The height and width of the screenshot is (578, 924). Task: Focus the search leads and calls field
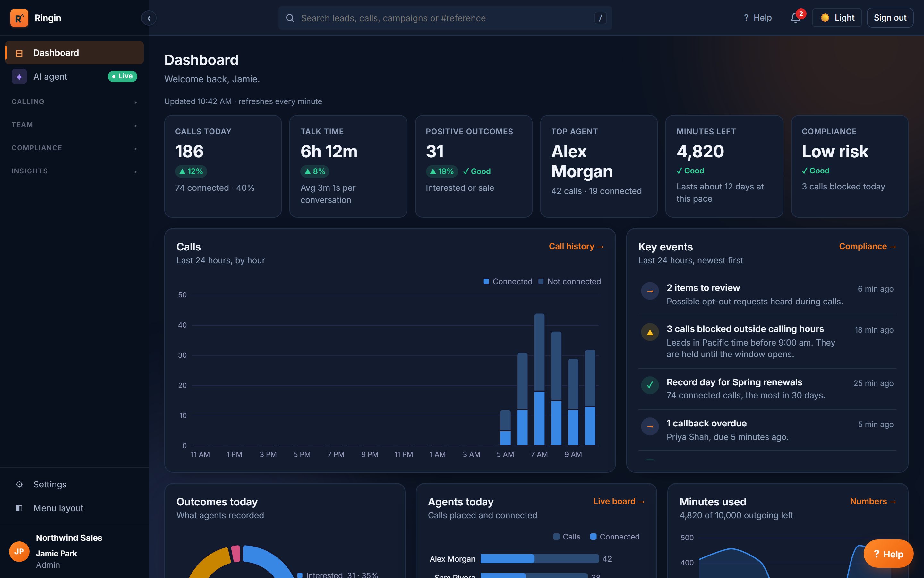(x=445, y=18)
